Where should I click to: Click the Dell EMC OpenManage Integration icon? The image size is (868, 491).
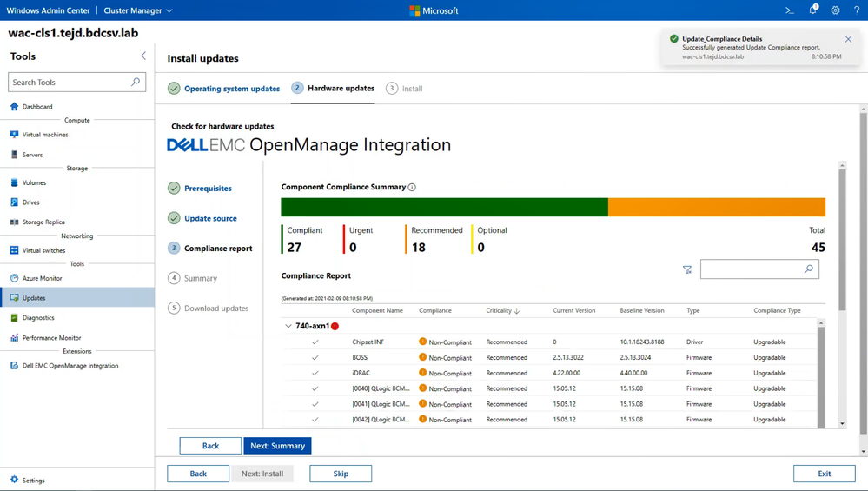pyautogui.click(x=15, y=366)
